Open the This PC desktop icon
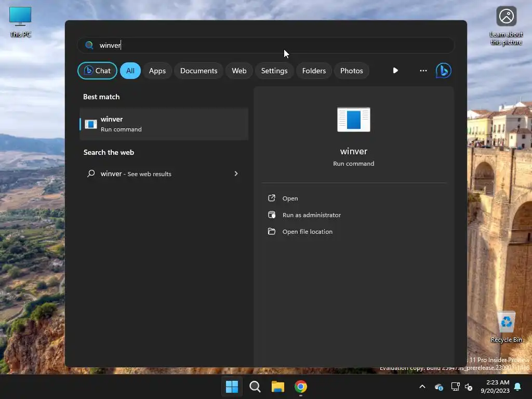This screenshot has height=399, width=532. tap(20, 22)
